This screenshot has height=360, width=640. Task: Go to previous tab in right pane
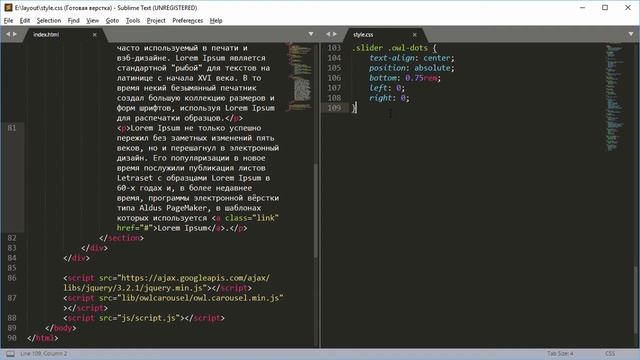click(328, 34)
